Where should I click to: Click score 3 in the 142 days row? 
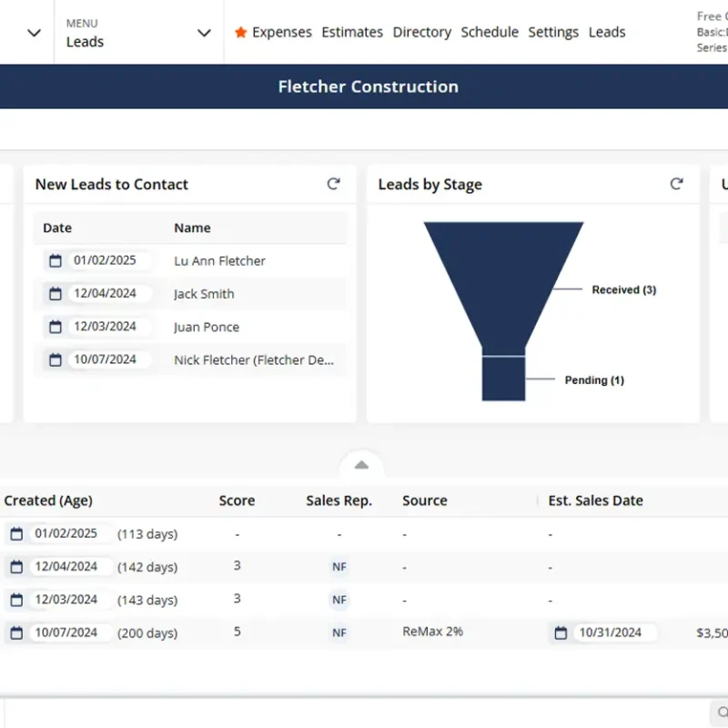tap(237, 565)
